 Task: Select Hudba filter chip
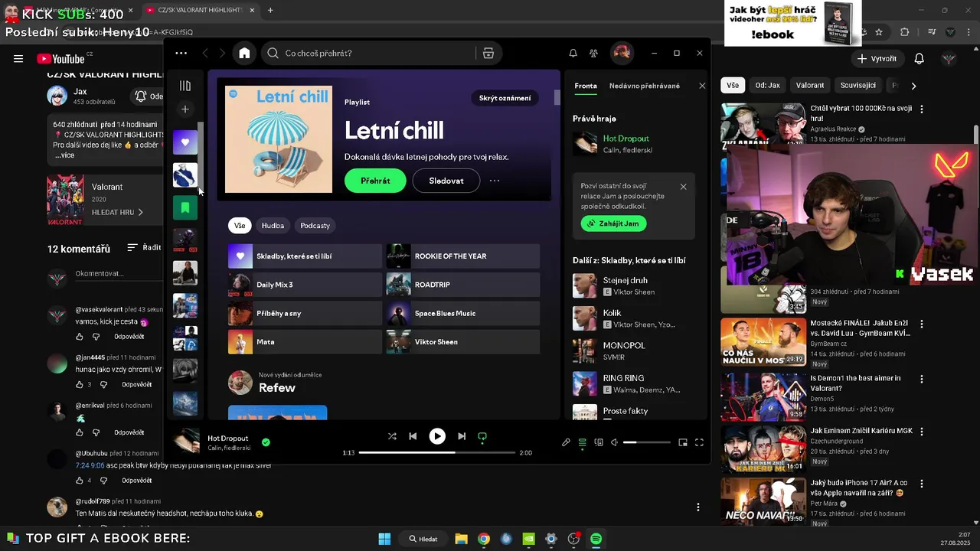(273, 226)
